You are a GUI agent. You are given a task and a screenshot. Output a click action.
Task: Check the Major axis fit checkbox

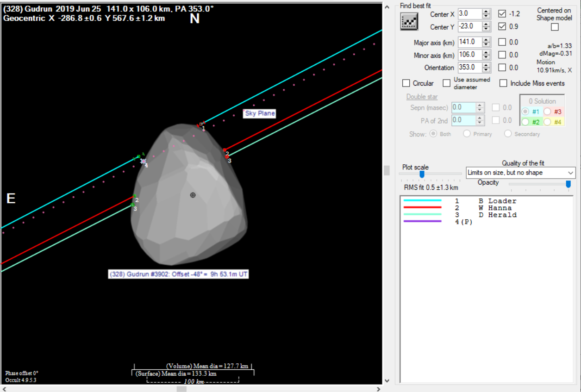(x=502, y=42)
